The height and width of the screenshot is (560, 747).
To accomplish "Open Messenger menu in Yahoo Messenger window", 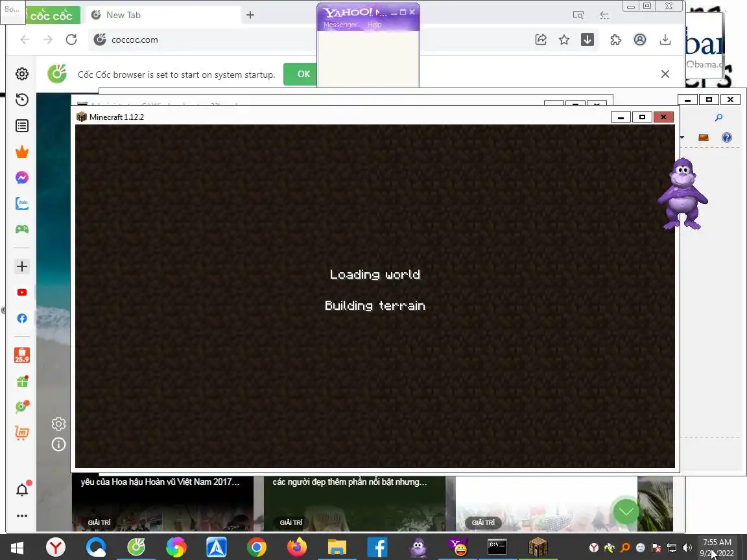I will coord(340,25).
